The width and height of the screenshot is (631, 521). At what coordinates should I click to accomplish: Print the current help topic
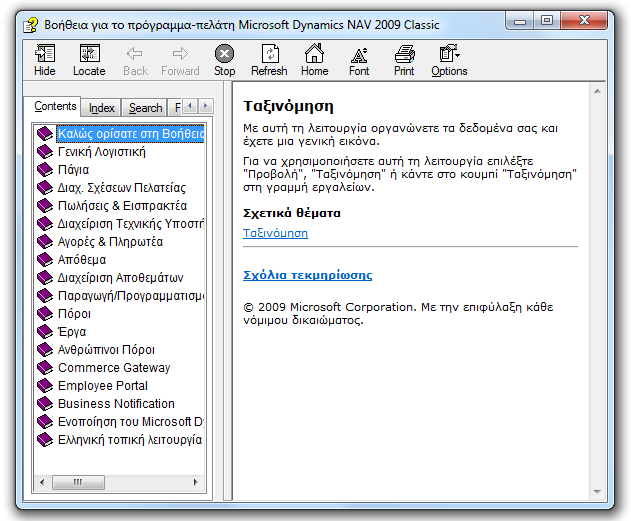[404, 54]
